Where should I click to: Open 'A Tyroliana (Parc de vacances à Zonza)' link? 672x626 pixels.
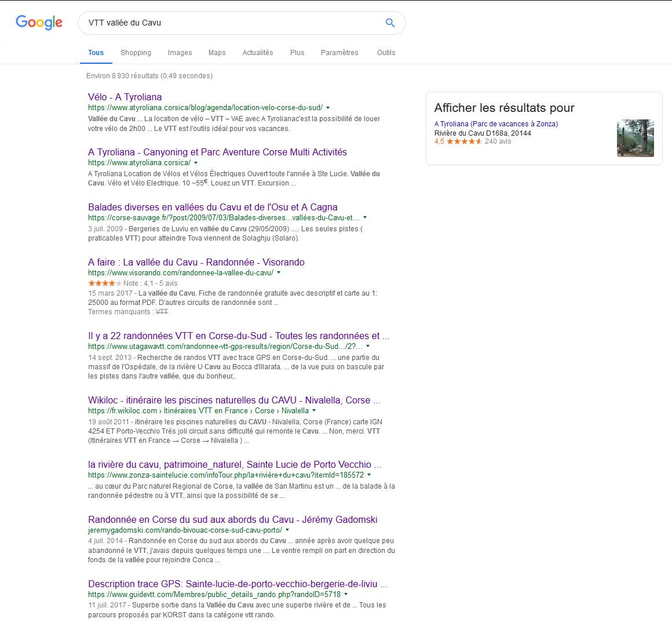[x=496, y=124]
